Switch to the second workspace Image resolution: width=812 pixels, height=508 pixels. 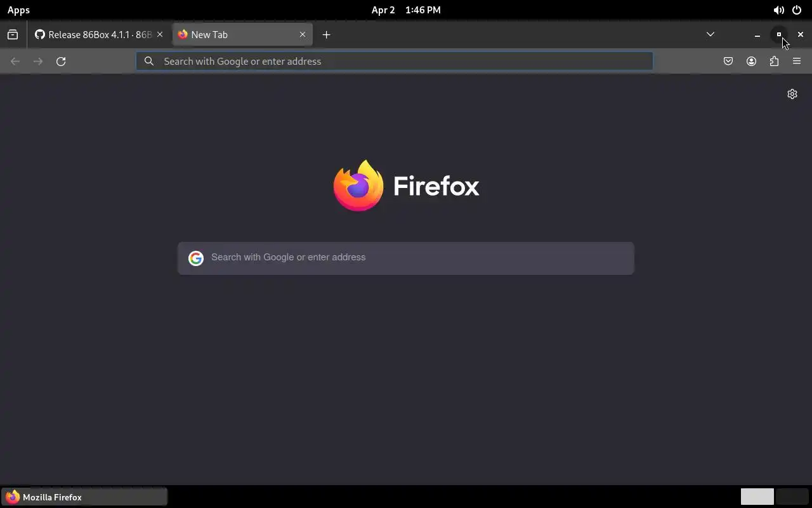pos(792,497)
